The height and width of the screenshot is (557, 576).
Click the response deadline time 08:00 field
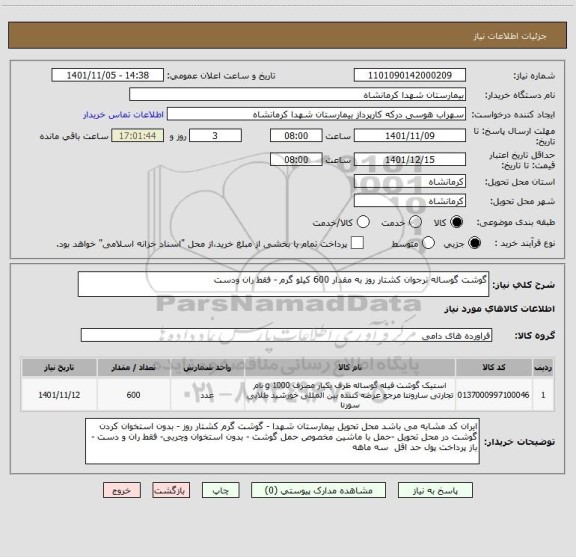click(296, 136)
